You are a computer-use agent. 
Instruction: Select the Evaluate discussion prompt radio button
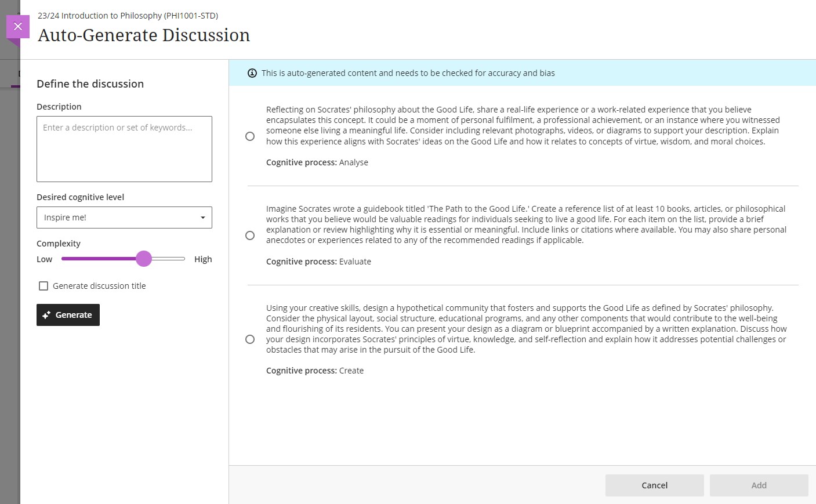click(x=250, y=235)
